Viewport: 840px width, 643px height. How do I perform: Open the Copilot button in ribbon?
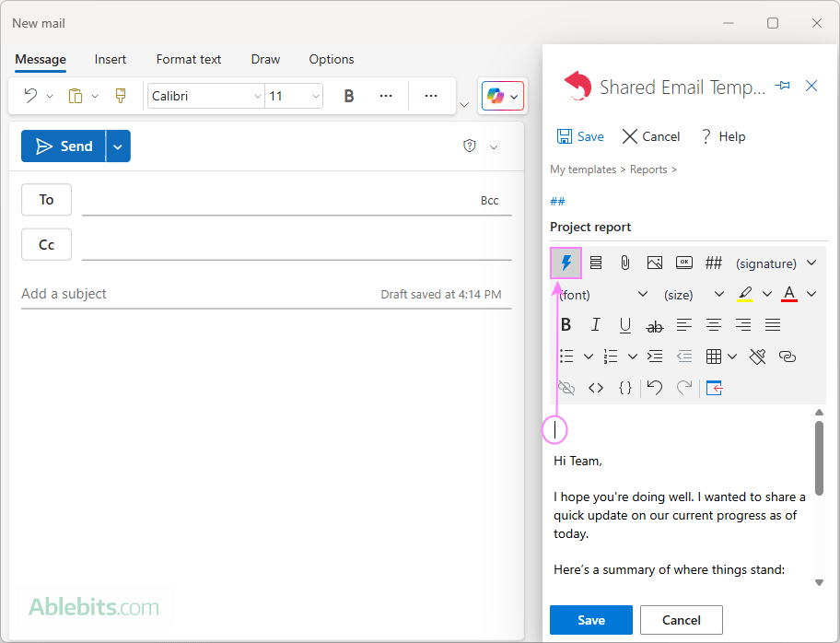pos(503,97)
